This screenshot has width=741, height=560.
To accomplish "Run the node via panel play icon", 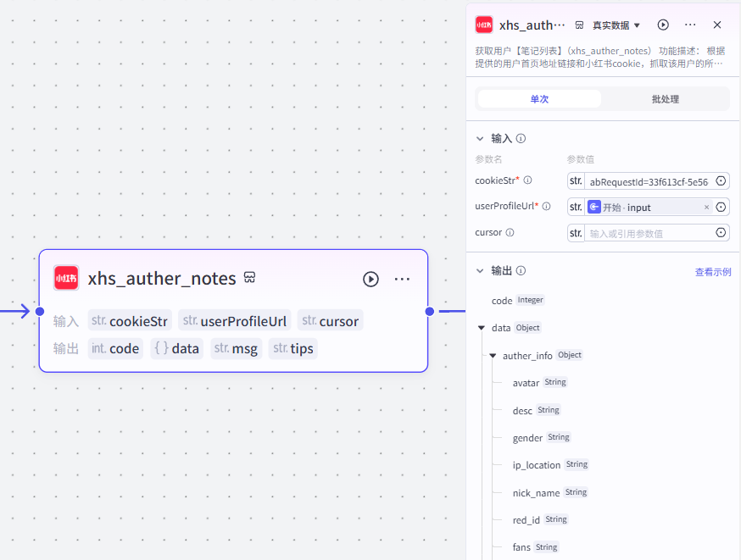I will click(663, 25).
